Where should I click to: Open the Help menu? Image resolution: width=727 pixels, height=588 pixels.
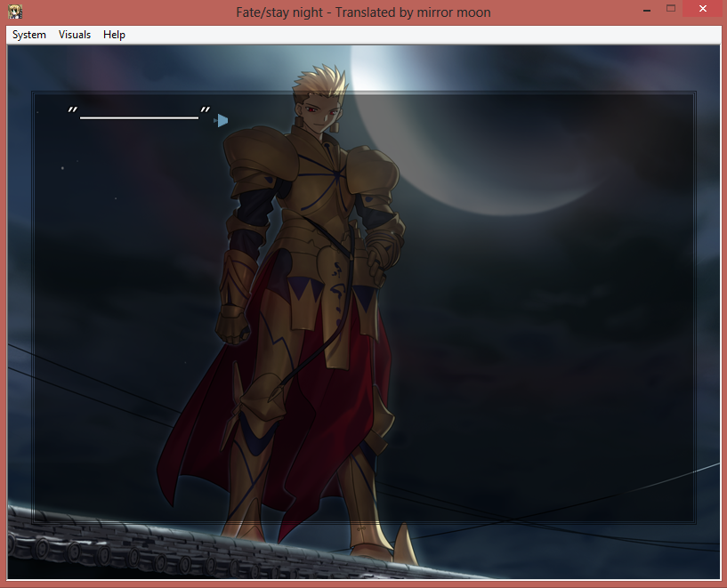click(114, 35)
